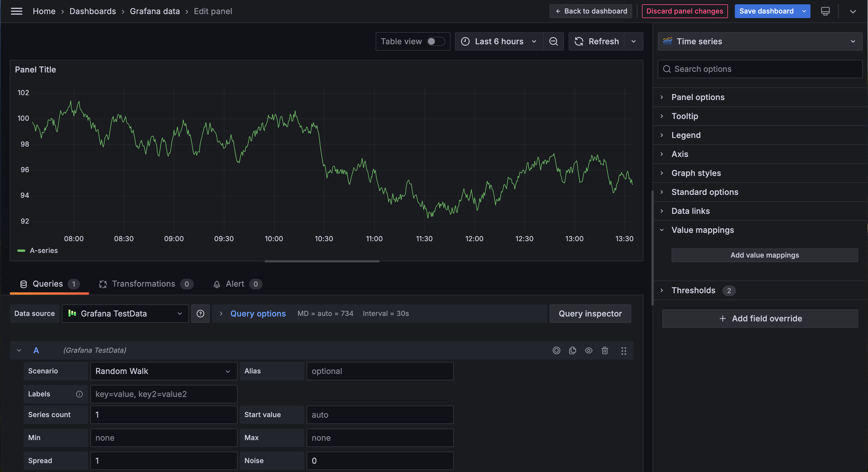This screenshot has width=868, height=472.
Task: Click Discard panel changes button
Action: coord(684,11)
